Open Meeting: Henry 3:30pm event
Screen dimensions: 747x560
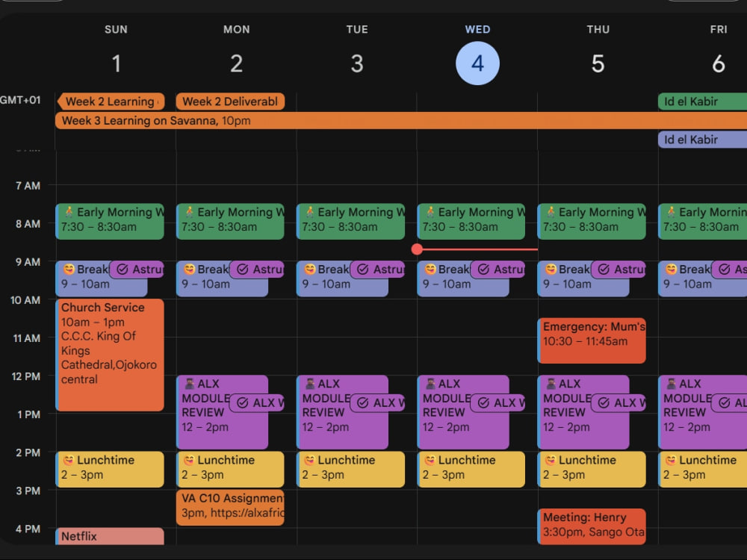tap(592, 526)
